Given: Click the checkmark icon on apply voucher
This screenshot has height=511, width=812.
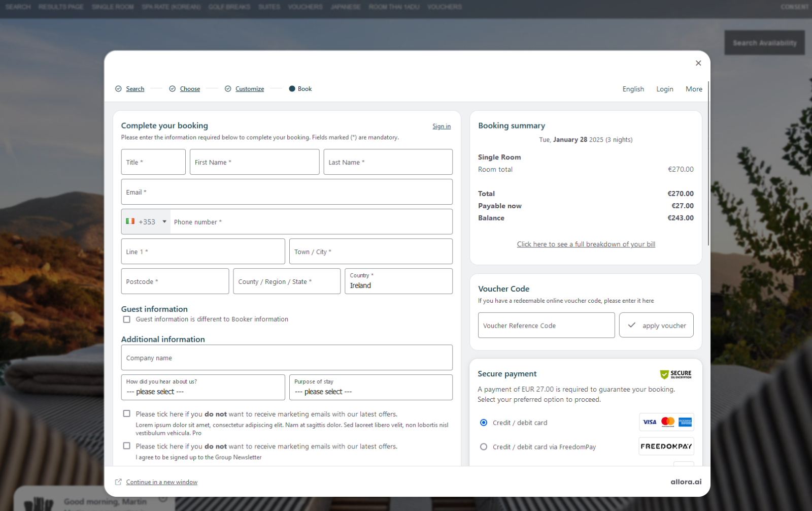Looking at the screenshot, I should tap(632, 325).
